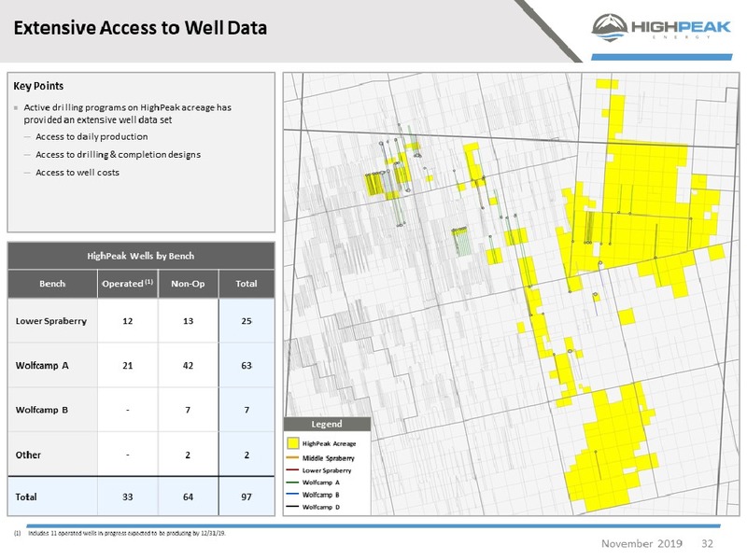
Task: Click the Other row label
Action: [28, 455]
